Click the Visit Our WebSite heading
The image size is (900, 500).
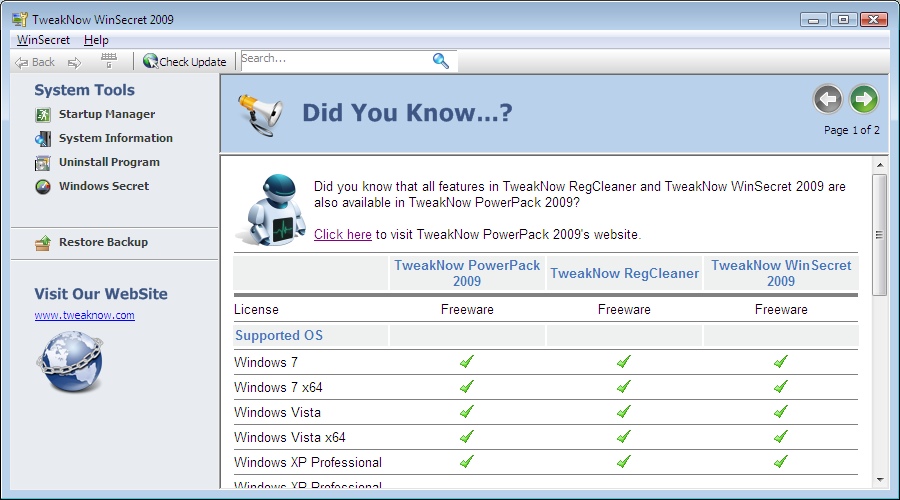(x=101, y=294)
